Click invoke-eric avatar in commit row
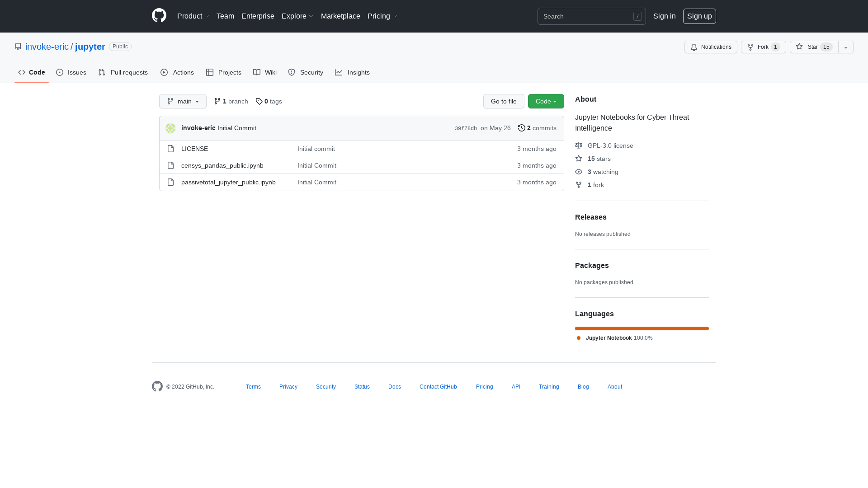 click(x=170, y=128)
